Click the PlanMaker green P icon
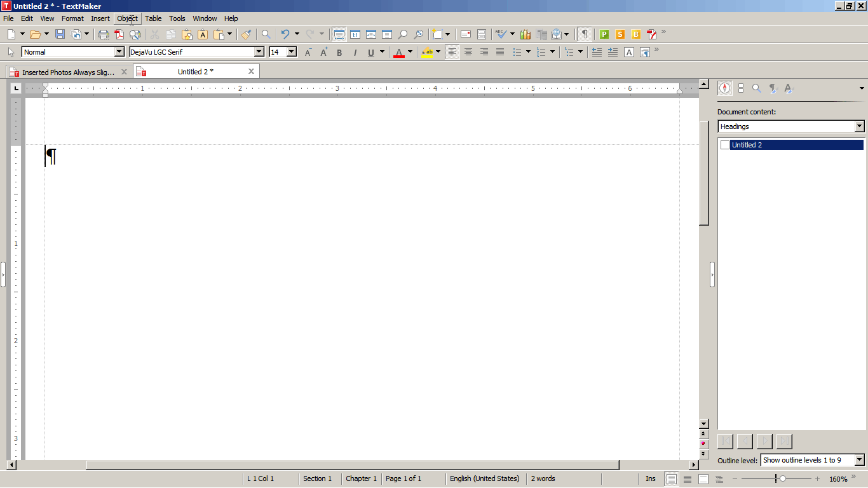Viewport: 868px width, 488px height. point(604,34)
